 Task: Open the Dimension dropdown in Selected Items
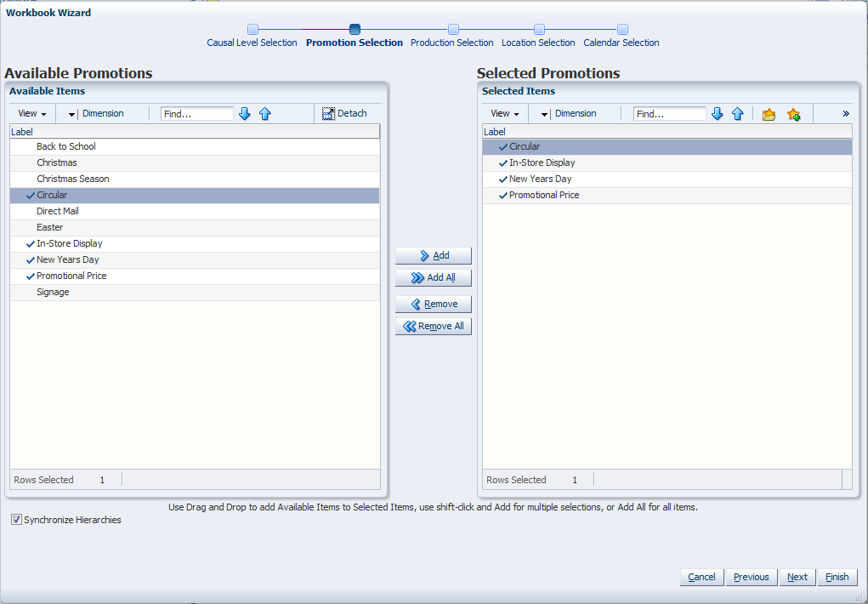point(569,113)
